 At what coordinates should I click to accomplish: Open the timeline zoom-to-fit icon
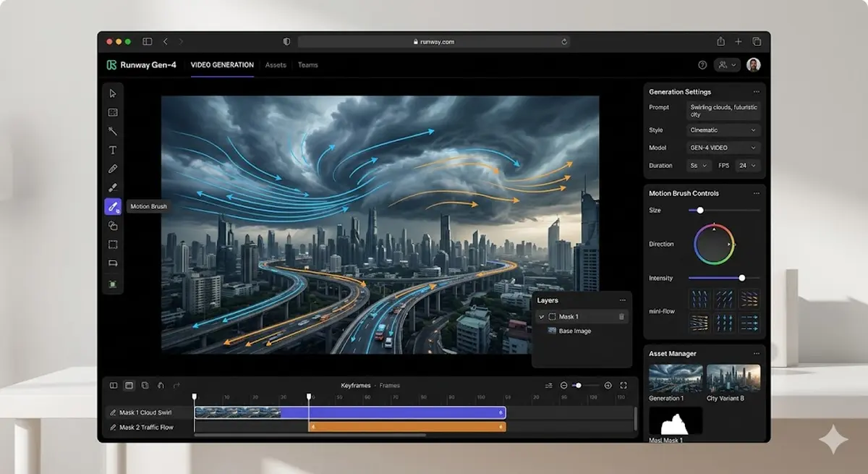[x=625, y=386]
